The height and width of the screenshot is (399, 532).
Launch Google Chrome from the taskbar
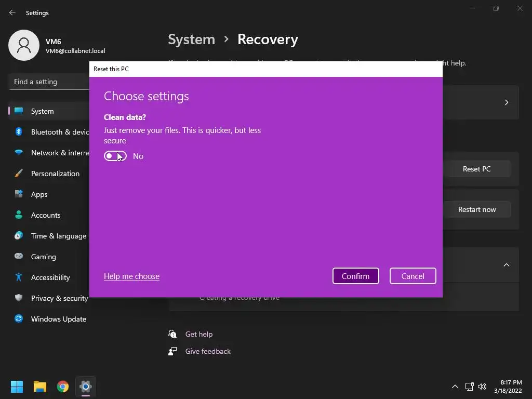point(63,387)
